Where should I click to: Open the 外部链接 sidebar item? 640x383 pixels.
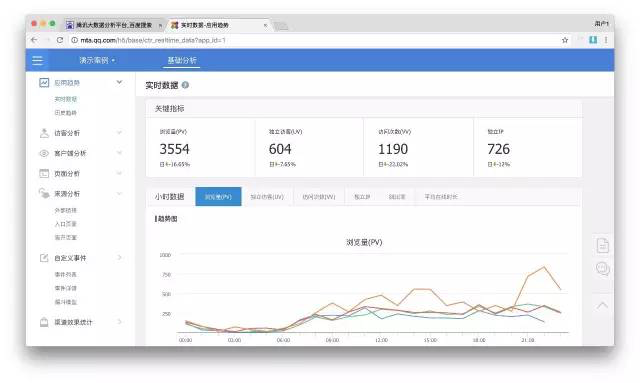[66, 210]
